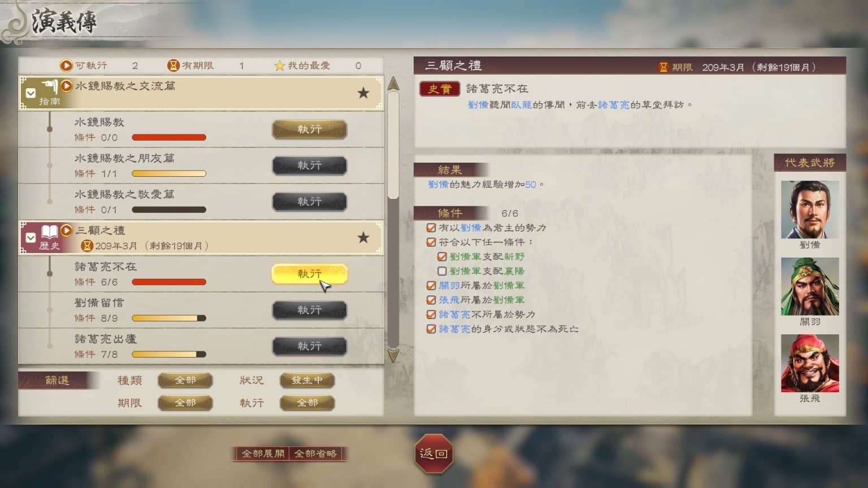Click the scrollbar down arrow of event list
868x488 pixels.
393,355
